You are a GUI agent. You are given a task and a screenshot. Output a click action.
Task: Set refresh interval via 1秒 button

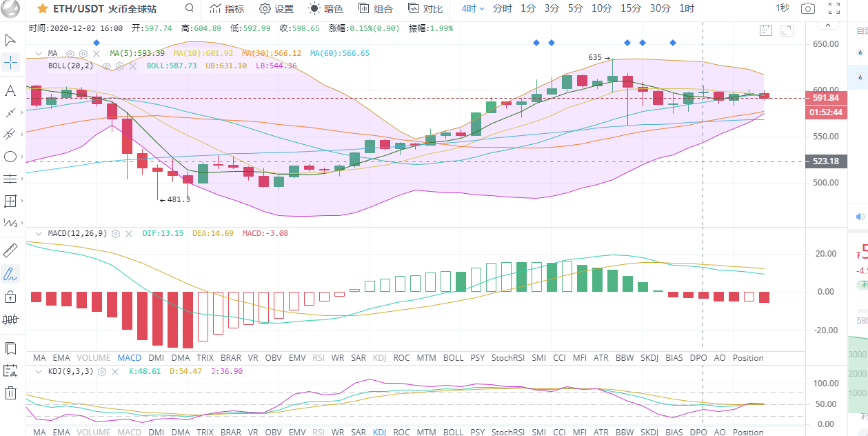[x=783, y=8]
